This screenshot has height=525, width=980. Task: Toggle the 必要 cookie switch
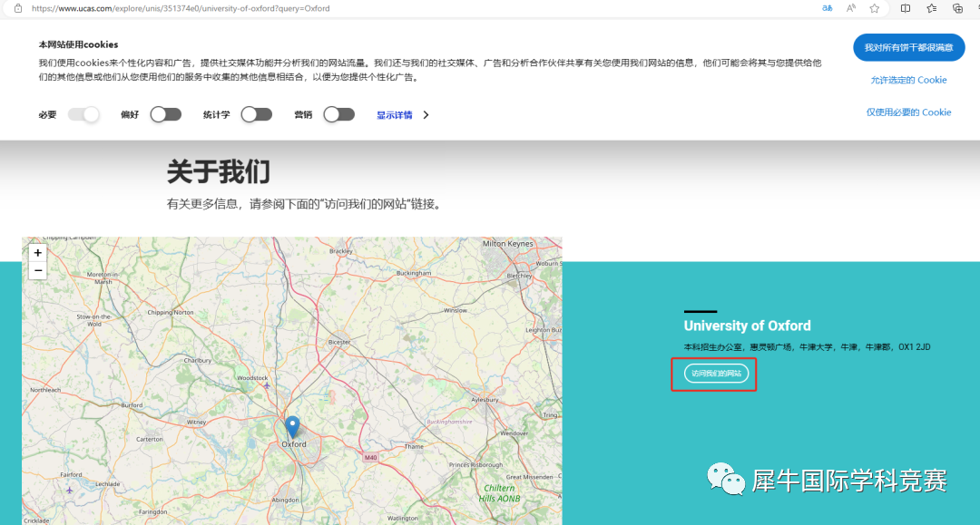pos(83,114)
